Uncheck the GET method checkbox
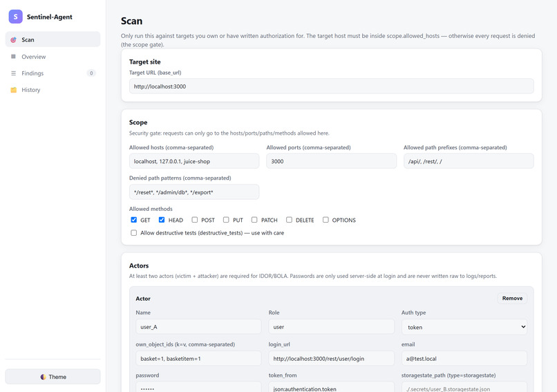 [133, 220]
